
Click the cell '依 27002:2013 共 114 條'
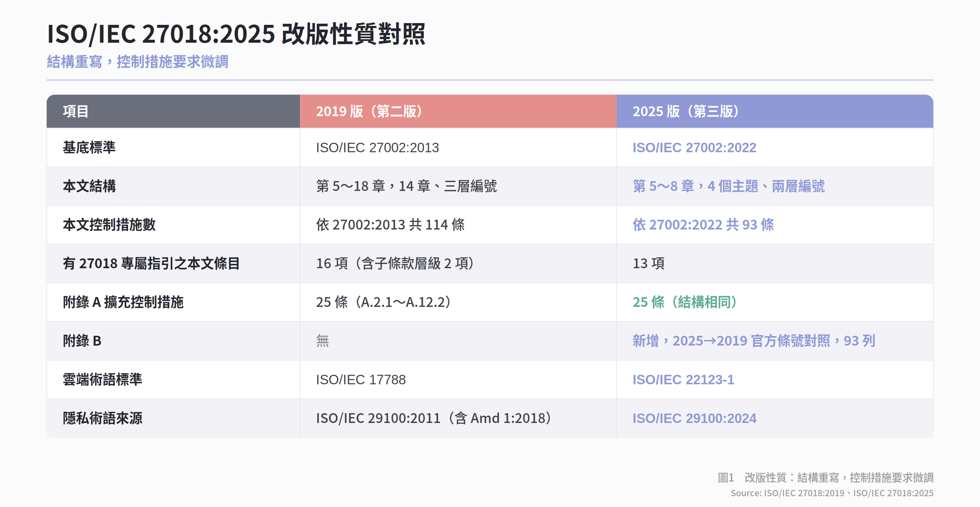click(x=390, y=224)
